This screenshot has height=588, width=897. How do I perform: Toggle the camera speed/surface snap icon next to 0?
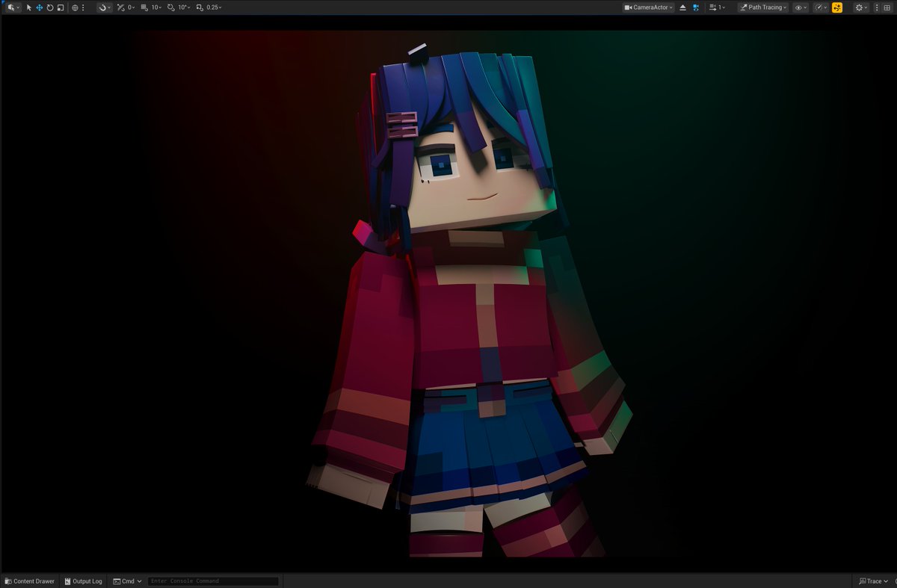click(x=120, y=7)
